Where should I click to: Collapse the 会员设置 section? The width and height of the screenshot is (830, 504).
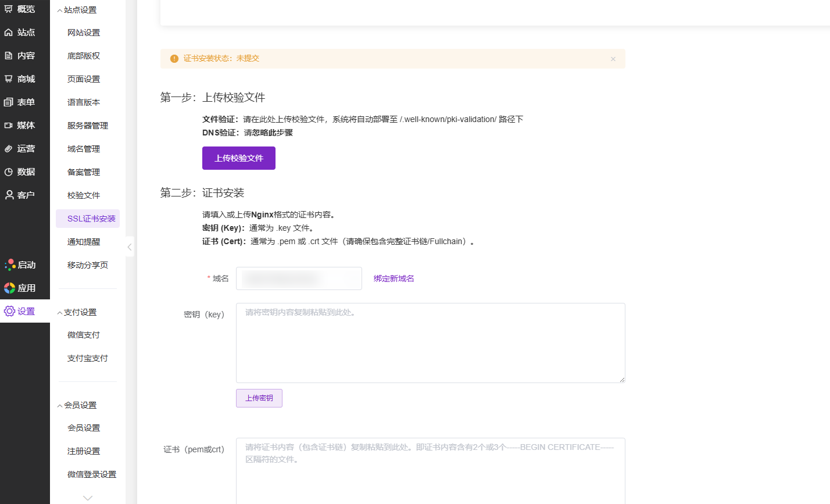click(60, 406)
